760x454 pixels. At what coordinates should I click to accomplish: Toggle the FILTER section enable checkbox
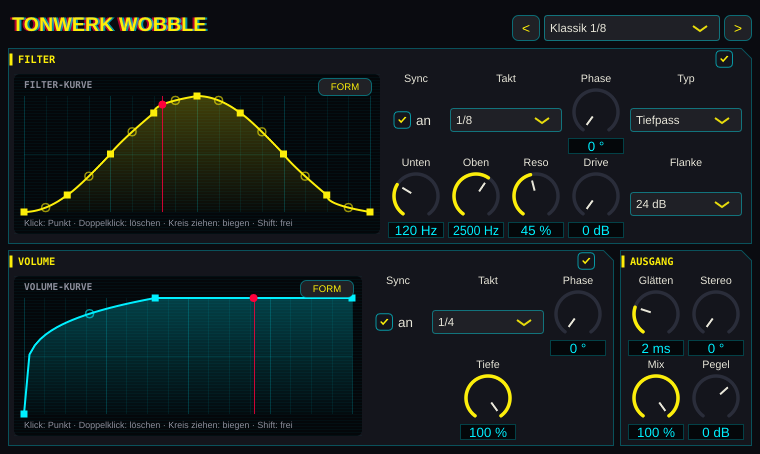coord(724,59)
